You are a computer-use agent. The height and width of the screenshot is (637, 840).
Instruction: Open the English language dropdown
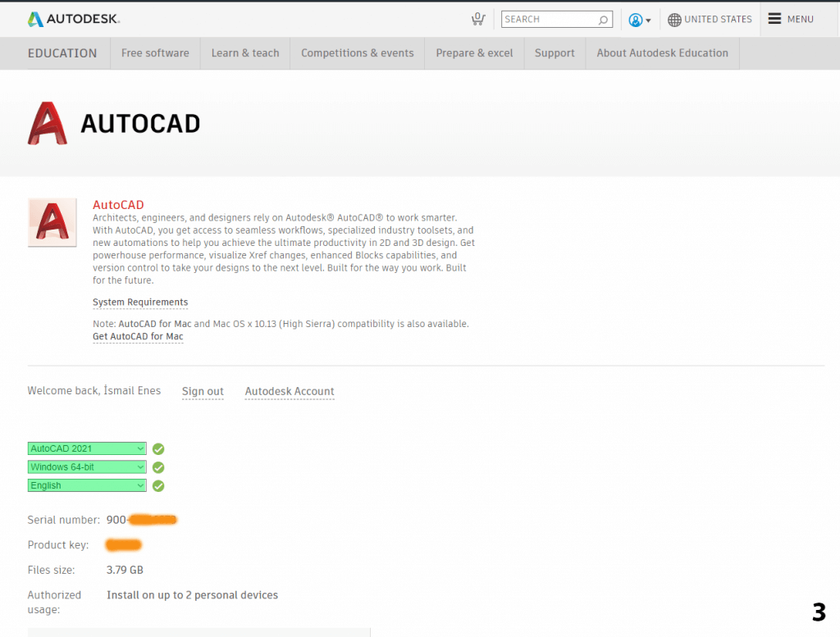coord(86,485)
